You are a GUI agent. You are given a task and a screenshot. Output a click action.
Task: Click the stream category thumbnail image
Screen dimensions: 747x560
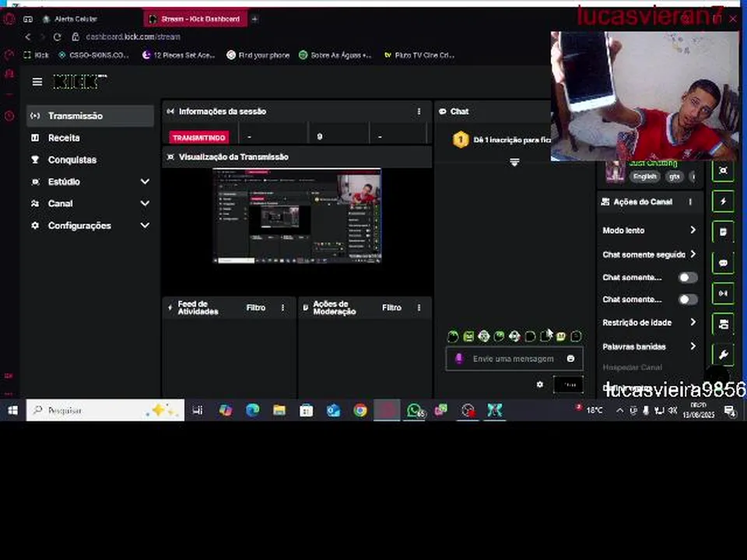tap(614, 172)
